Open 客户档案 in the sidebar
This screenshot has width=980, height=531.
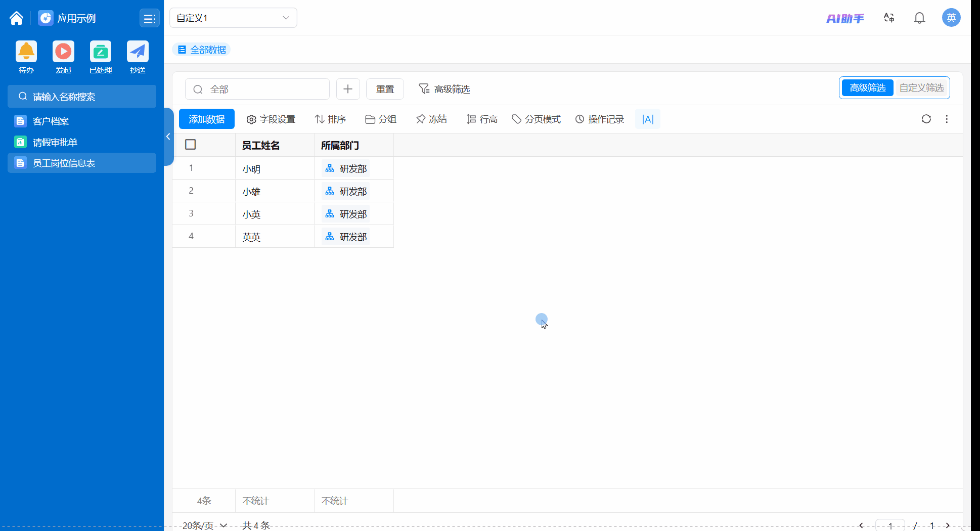82,121
